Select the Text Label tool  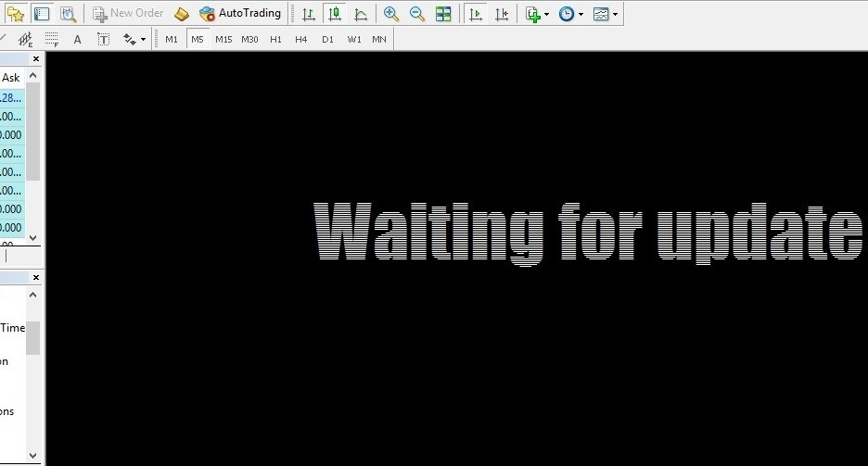pos(104,39)
